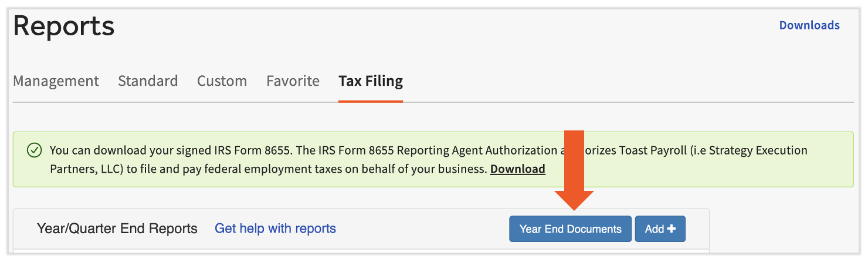Open the Downloads link in the header

point(809,25)
